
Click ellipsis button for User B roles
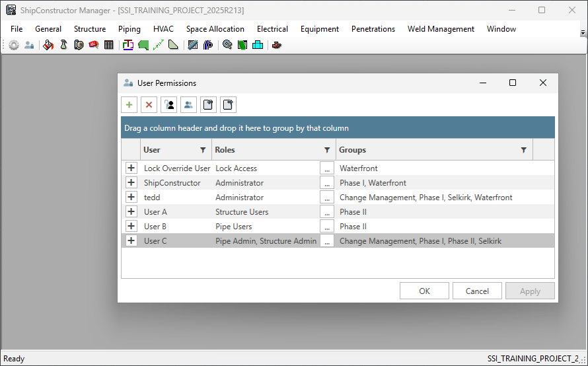pos(327,227)
